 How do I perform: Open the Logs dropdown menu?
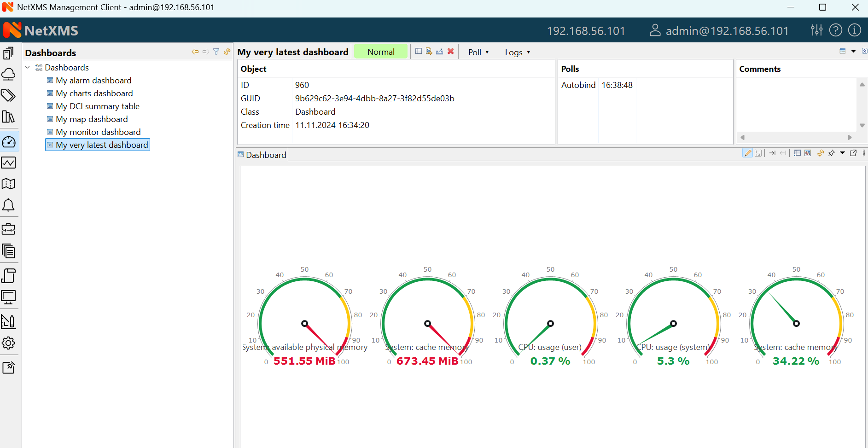click(517, 52)
